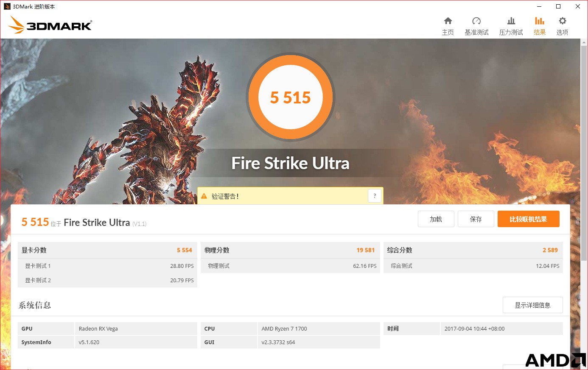Click graphics test 2 value 20.79 FPS
The height and width of the screenshot is (370, 588).
[x=182, y=280]
